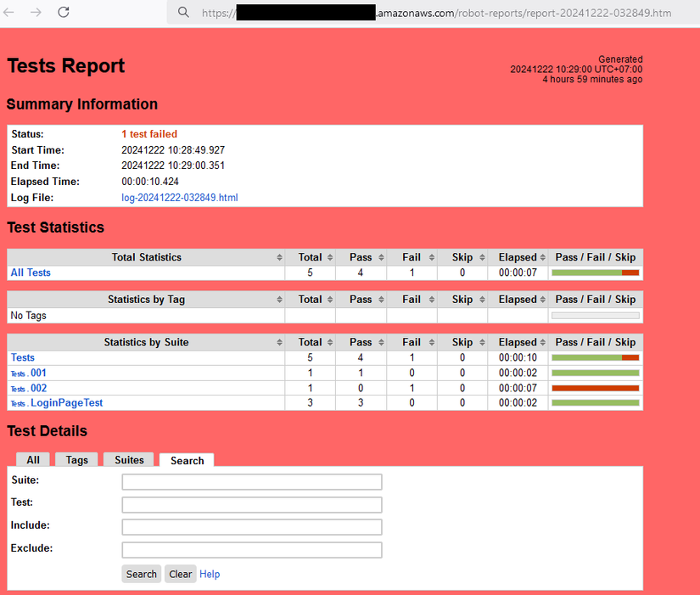
Task: Sort Statistics by Suite table by Pass
Action: pyautogui.click(x=361, y=342)
